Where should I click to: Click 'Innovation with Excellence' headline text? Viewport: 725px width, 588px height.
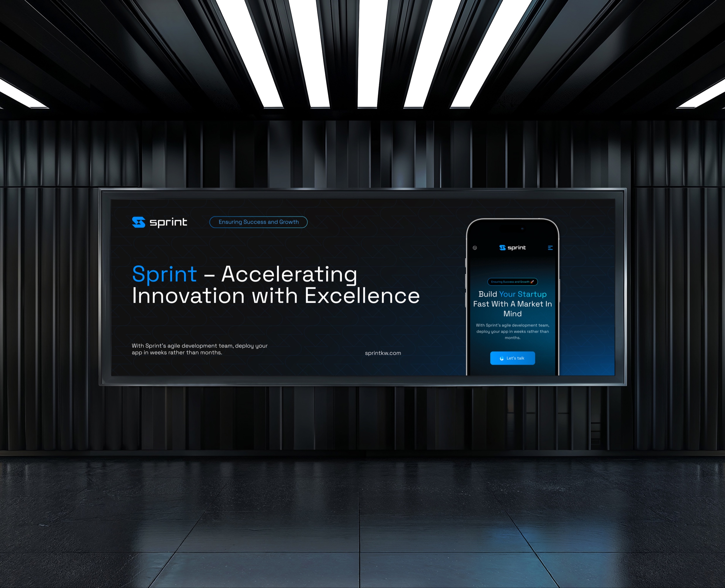276,296
